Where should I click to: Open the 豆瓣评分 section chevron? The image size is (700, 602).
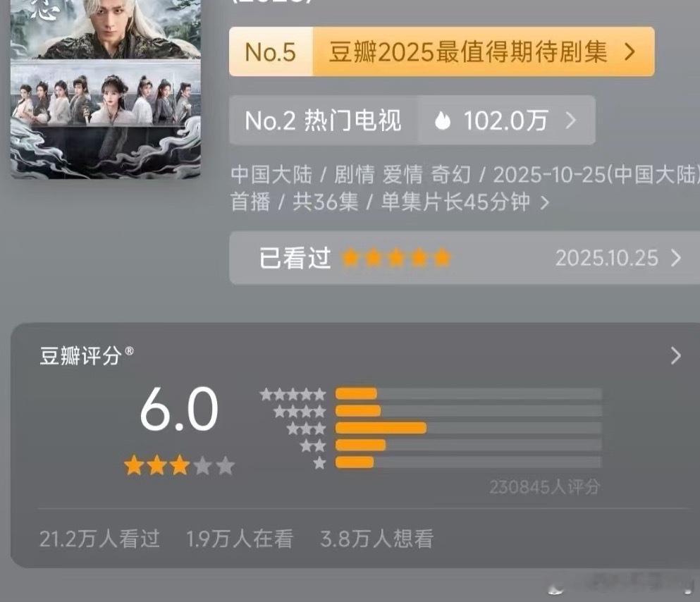[x=676, y=356]
